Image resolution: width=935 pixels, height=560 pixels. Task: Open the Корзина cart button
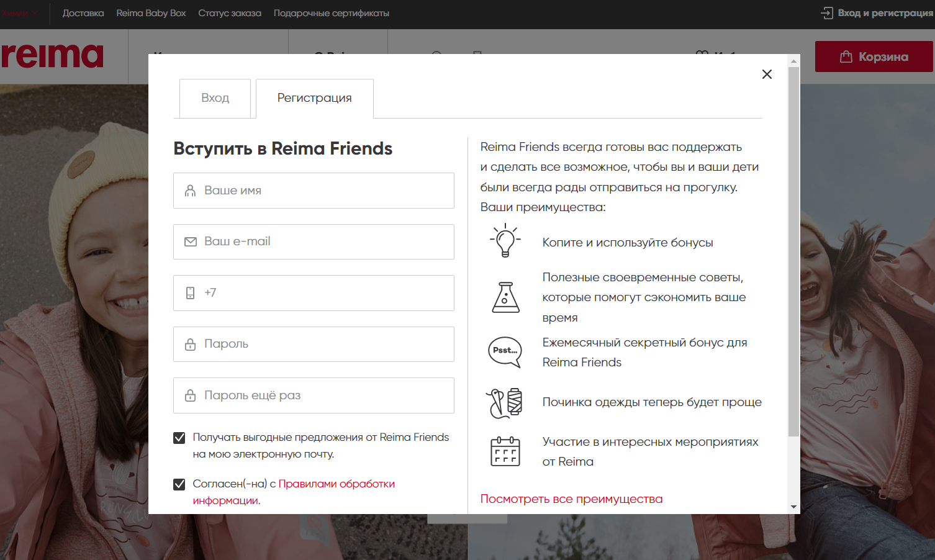pyautogui.click(x=874, y=56)
